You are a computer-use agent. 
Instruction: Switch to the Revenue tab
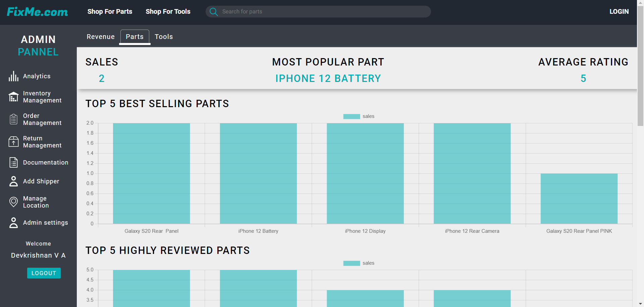[100, 37]
